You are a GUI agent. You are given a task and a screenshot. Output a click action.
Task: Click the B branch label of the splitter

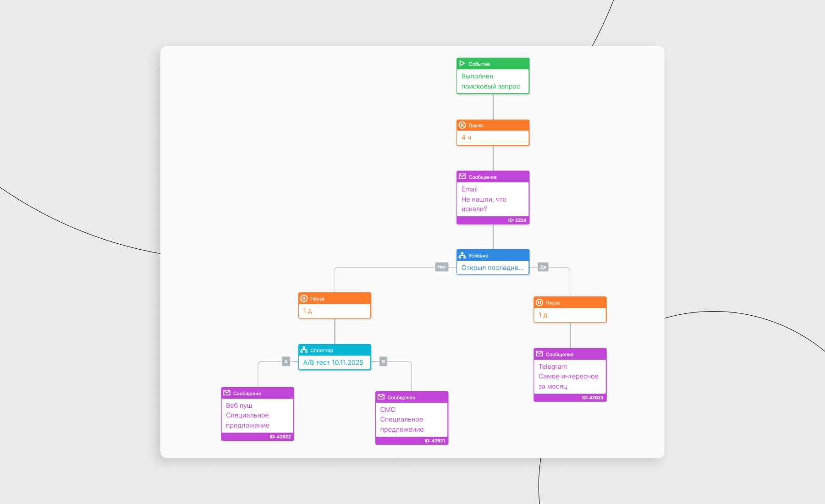(383, 362)
